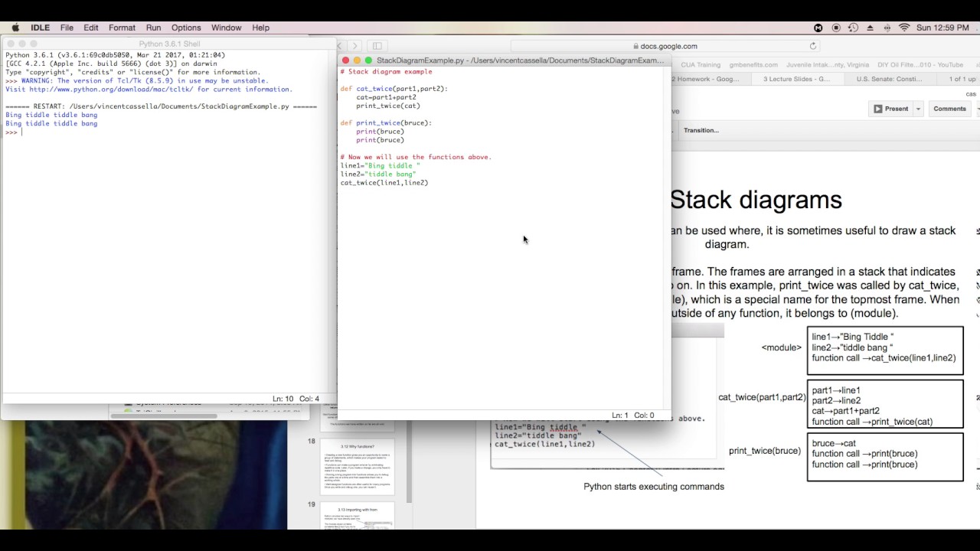Open the Wi-Fi status menu
This screenshot has height=551, width=980.
904,28
